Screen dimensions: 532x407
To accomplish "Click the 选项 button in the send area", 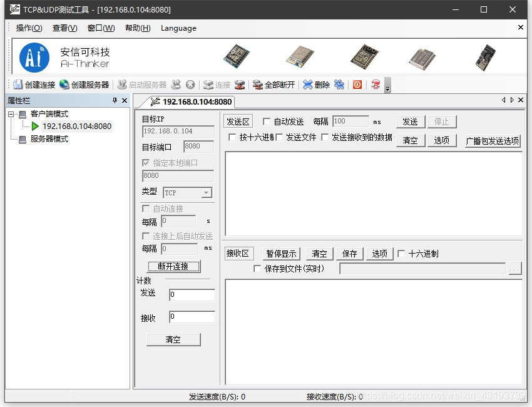I will (x=441, y=140).
